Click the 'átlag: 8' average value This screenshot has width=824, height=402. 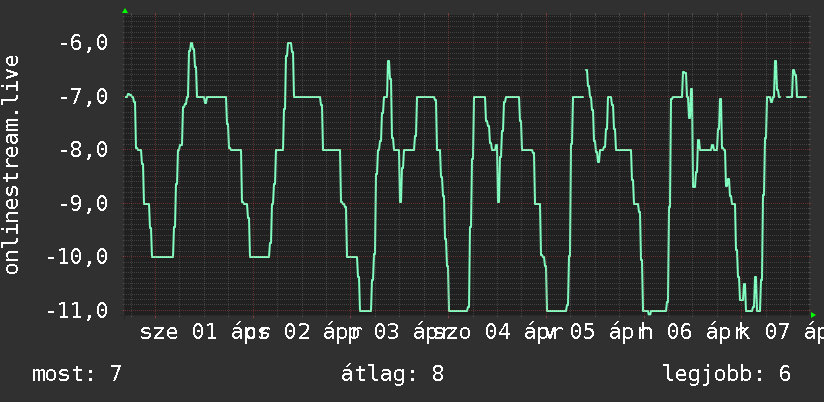[393, 374]
